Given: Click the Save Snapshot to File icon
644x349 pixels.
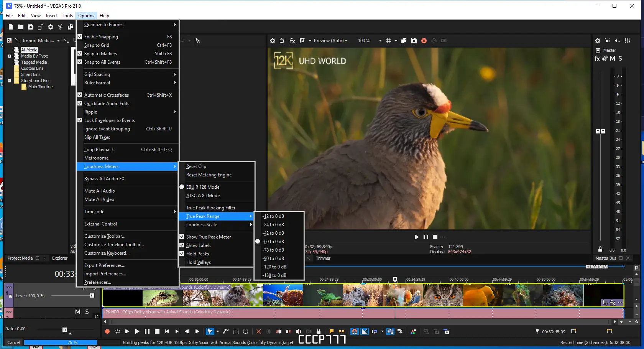Looking at the screenshot, I should [414, 41].
